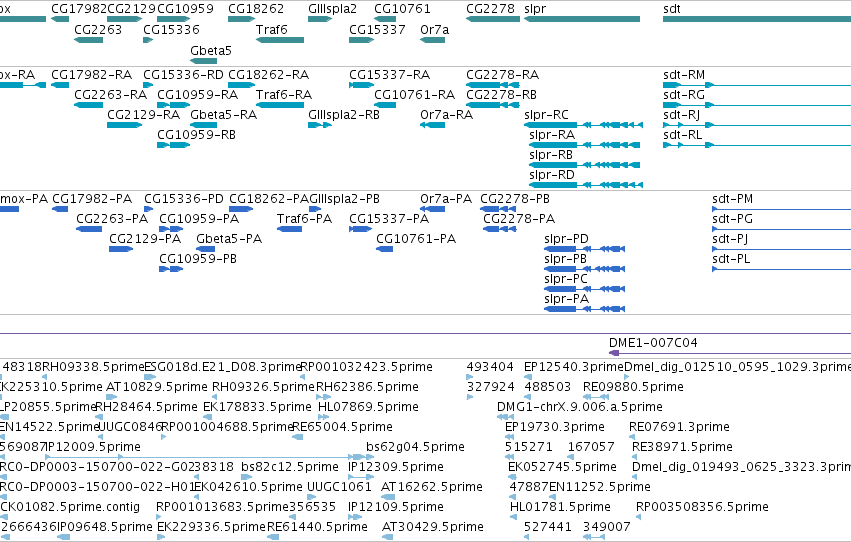
Task: Click the CG15337 gene label
Action: pos(377,29)
